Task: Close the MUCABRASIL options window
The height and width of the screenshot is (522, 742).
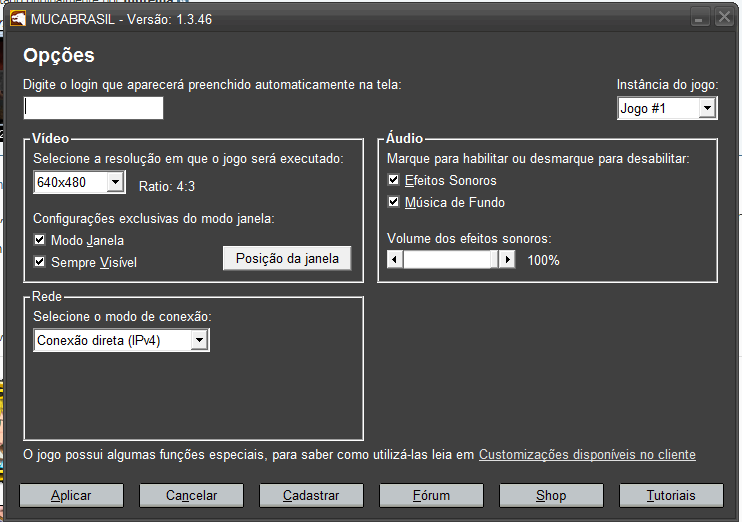Action: (723, 19)
